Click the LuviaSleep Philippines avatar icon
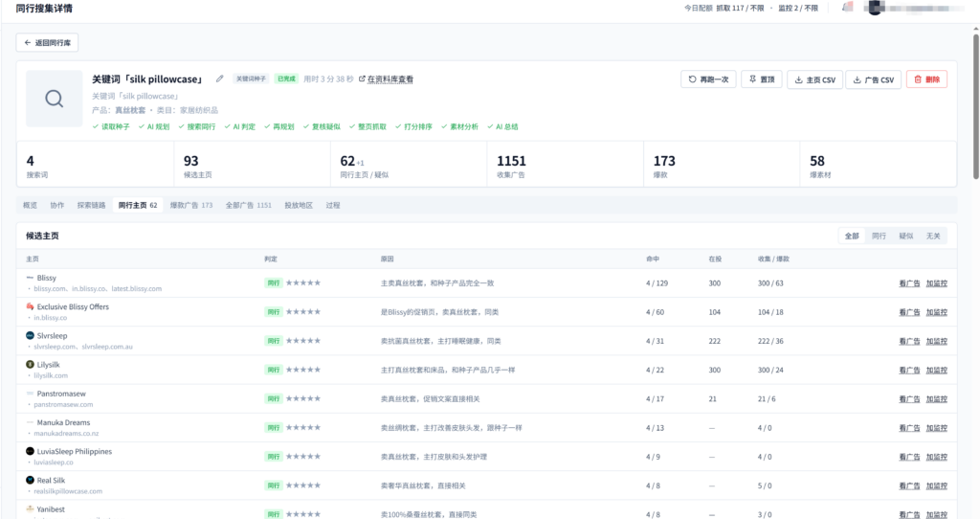The height and width of the screenshot is (519, 980). click(30, 451)
